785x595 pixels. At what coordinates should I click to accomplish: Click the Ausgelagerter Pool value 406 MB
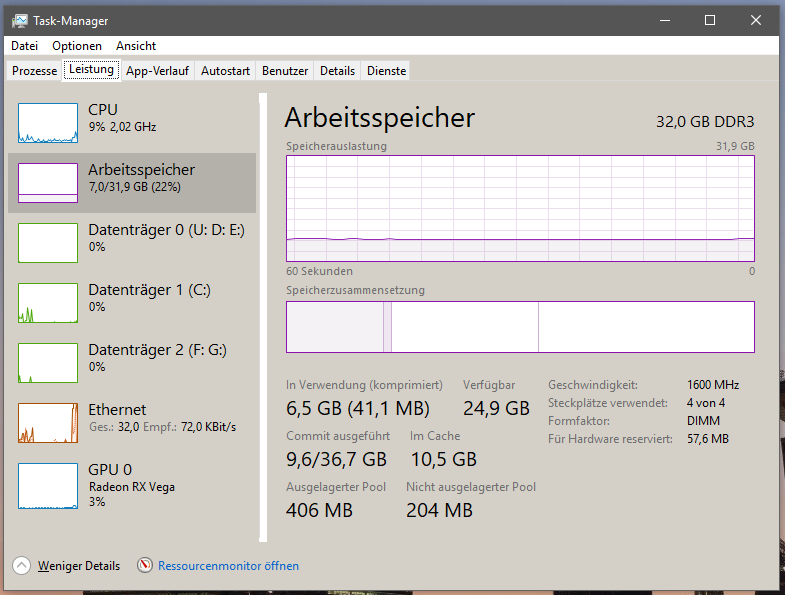[319, 510]
